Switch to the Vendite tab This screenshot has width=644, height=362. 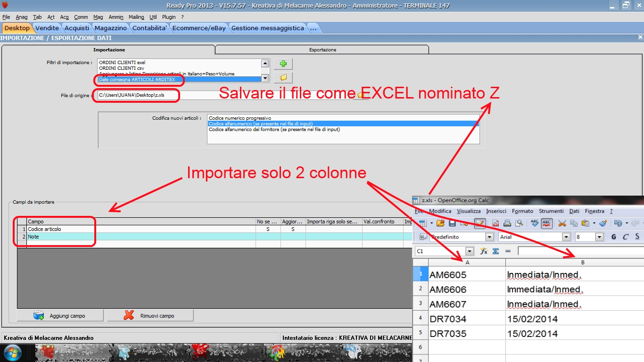coord(47,28)
